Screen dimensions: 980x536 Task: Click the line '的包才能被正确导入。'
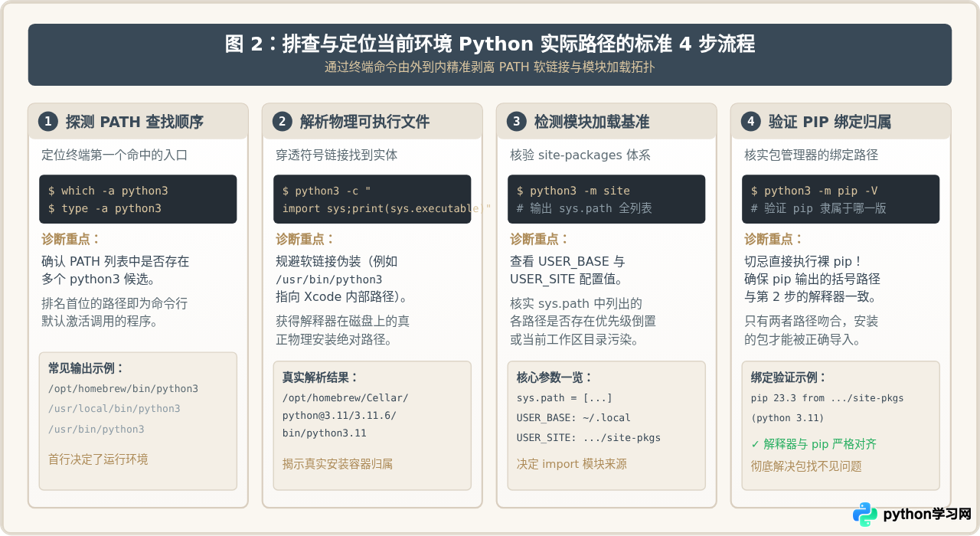pos(802,338)
